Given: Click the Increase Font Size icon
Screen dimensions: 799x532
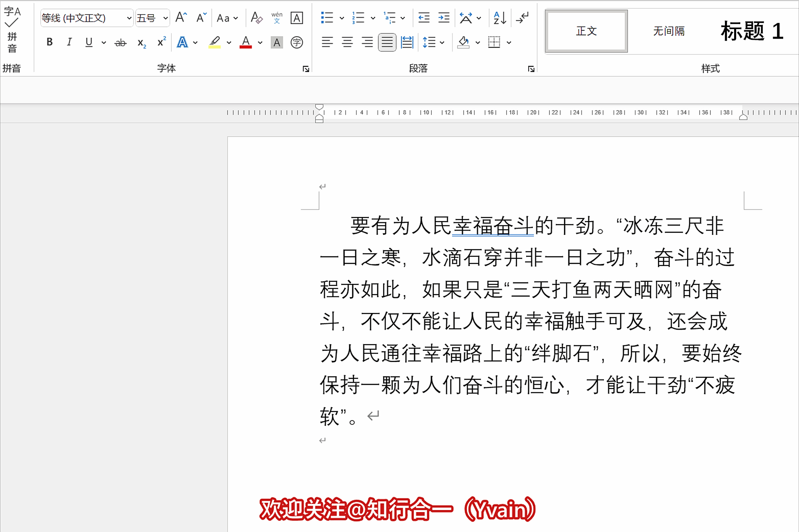Looking at the screenshot, I should pyautogui.click(x=181, y=18).
